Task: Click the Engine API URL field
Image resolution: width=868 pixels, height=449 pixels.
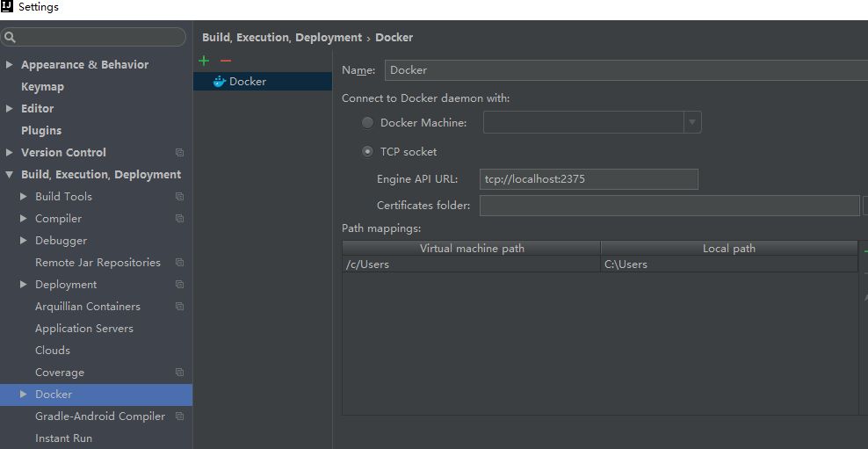Action: pyautogui.click(x=589, y=179)
